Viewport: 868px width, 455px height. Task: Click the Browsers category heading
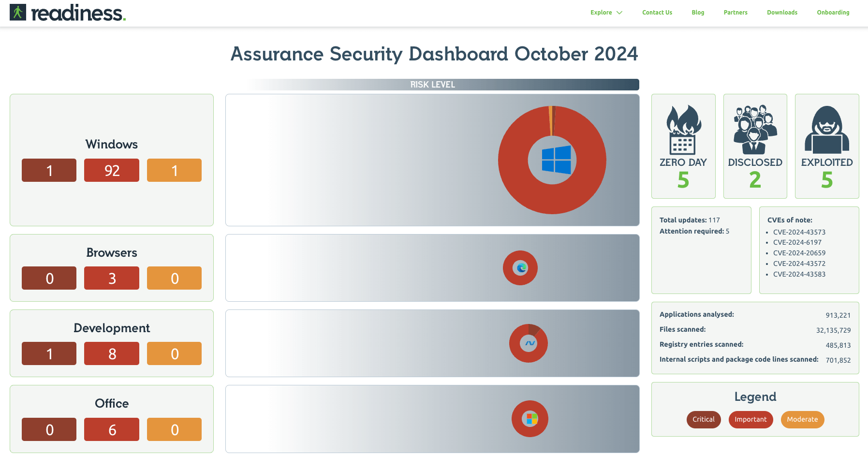[112, 252]
